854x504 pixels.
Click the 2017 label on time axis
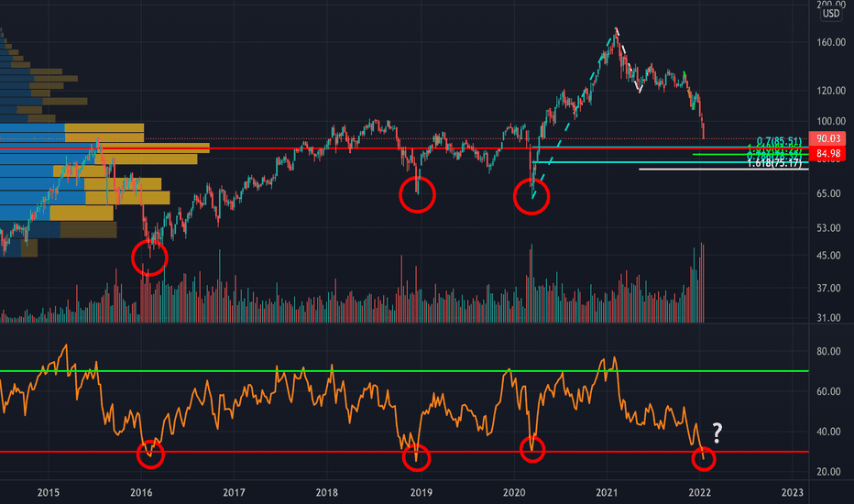click(234, 493)
